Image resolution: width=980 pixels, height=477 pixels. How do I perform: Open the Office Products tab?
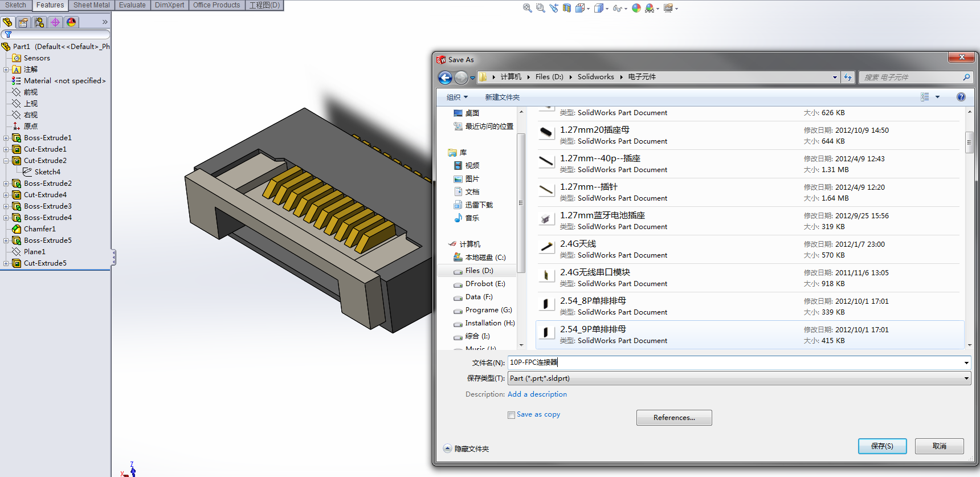[x=217, y=5]
